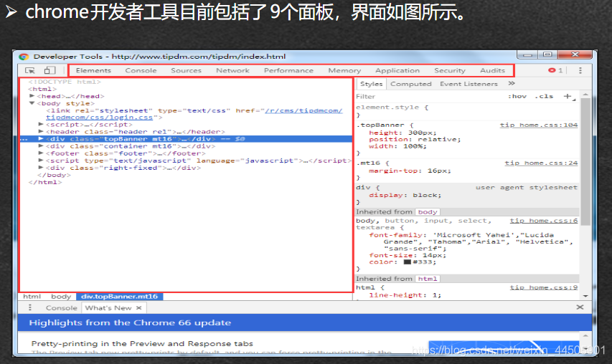Open tip_home.css:24 source link
Viewport: 612px width, 364px height.
point(541,163)
